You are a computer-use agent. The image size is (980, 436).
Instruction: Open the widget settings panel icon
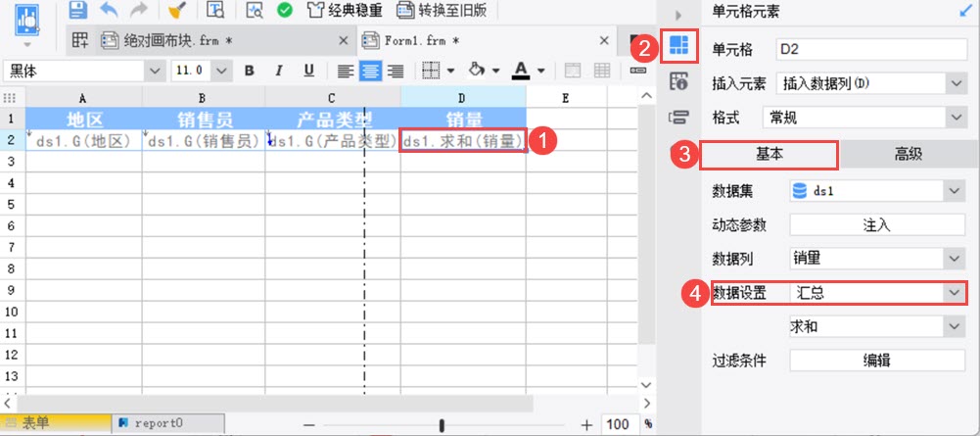[678, 116]
